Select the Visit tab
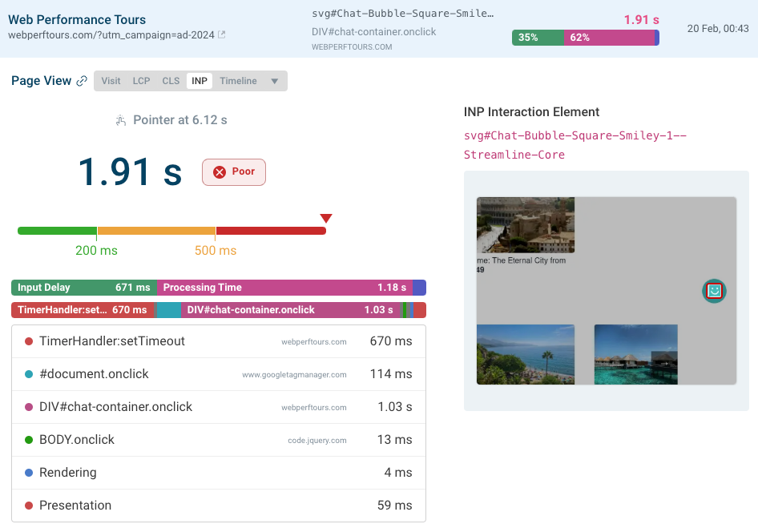 point(111,80)
